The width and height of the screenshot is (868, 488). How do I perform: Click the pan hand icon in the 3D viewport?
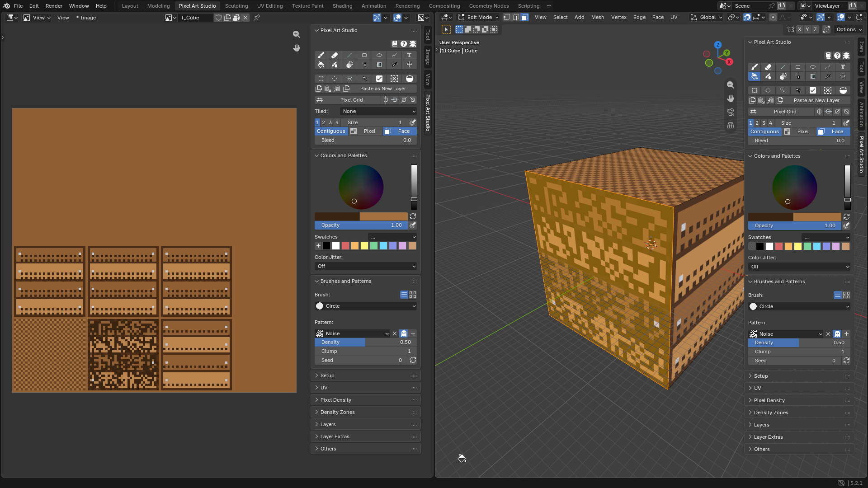[x=731, y=99]
